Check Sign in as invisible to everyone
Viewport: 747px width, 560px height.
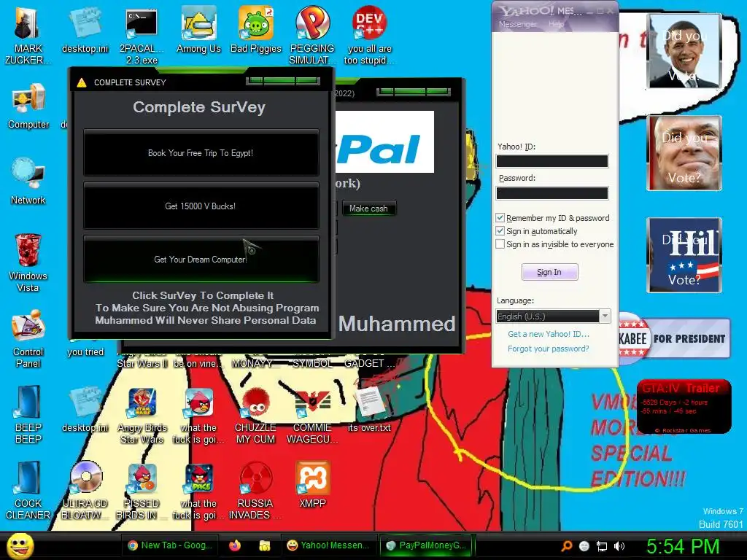point(500,244)
